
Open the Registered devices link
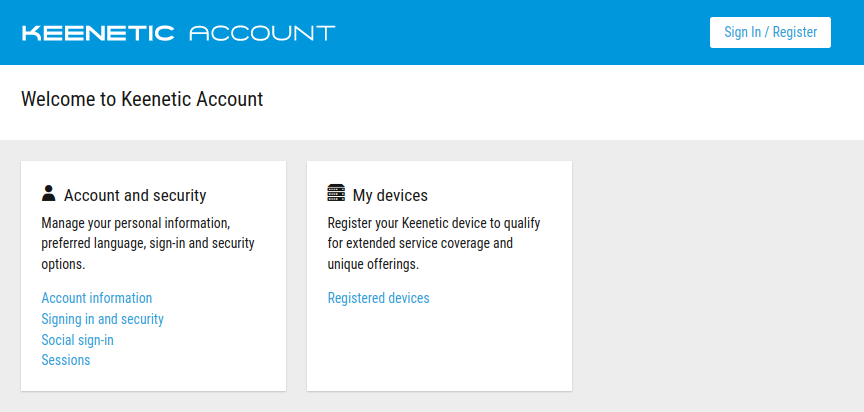coord(378,298)
